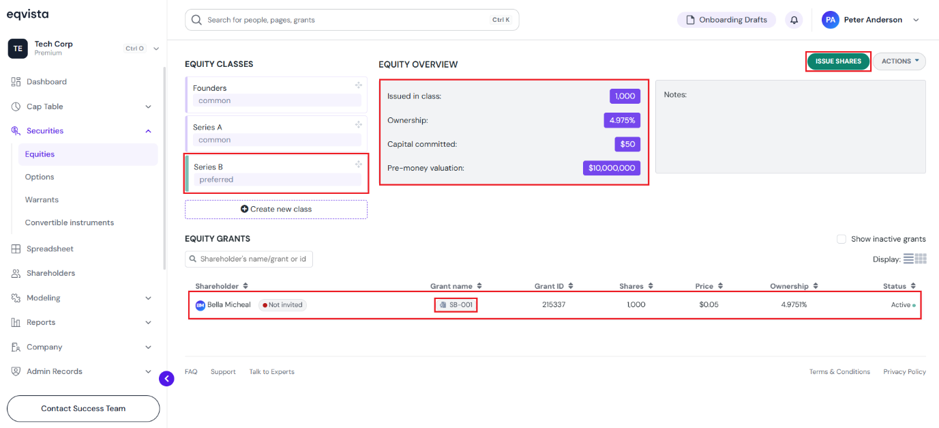Click the Modeling sidebar icon
Screen dimensions: 939x428
click(16, 298)
